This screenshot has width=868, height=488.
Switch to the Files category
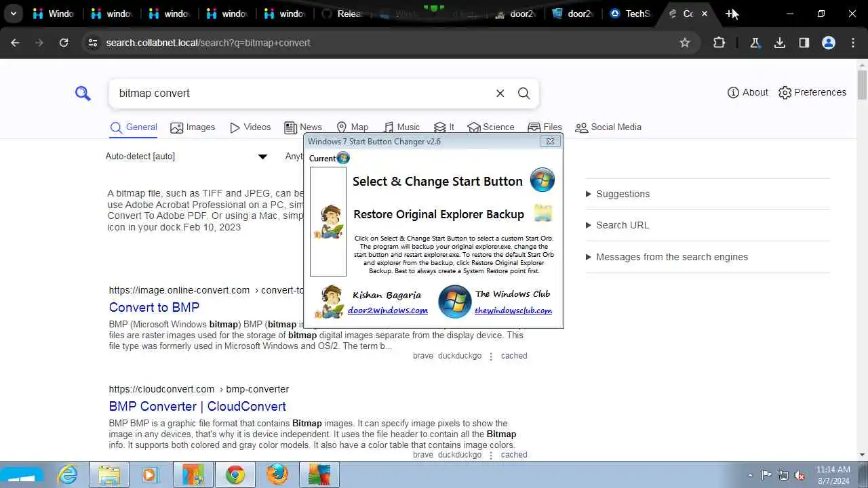545,127
